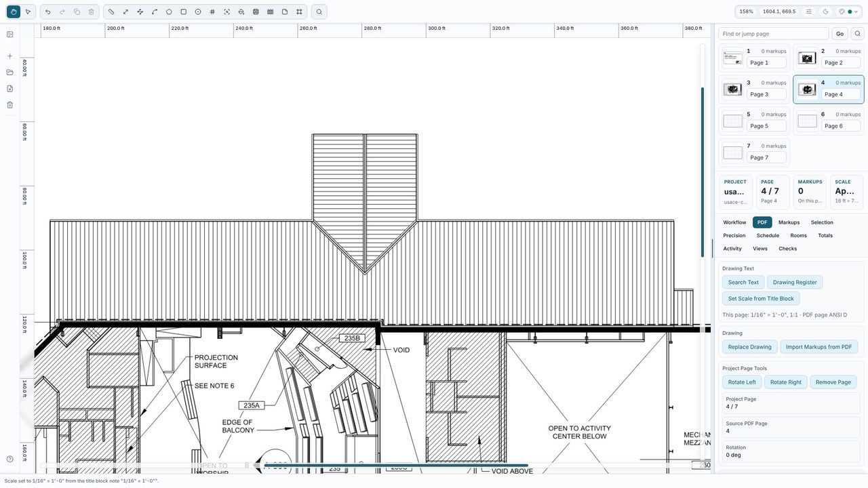
Task: Switch to the Workflow tab
Action: (734, 222)
